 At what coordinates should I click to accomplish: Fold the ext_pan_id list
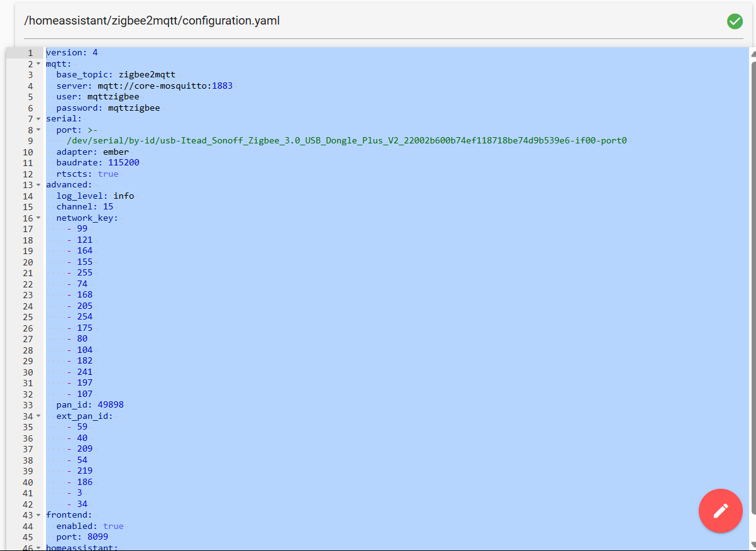coord(38,416)
